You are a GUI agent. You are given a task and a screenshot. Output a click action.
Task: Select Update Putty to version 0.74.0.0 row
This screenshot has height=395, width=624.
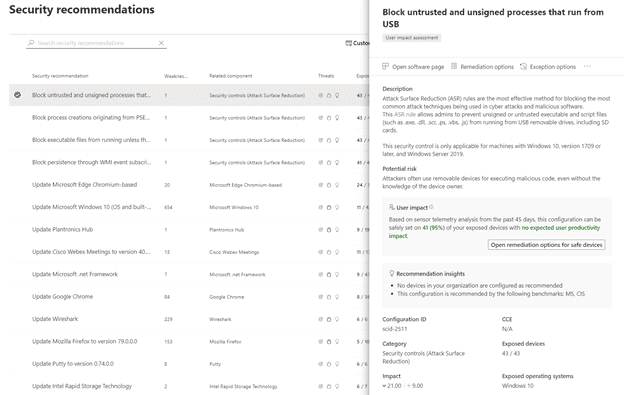189,364
